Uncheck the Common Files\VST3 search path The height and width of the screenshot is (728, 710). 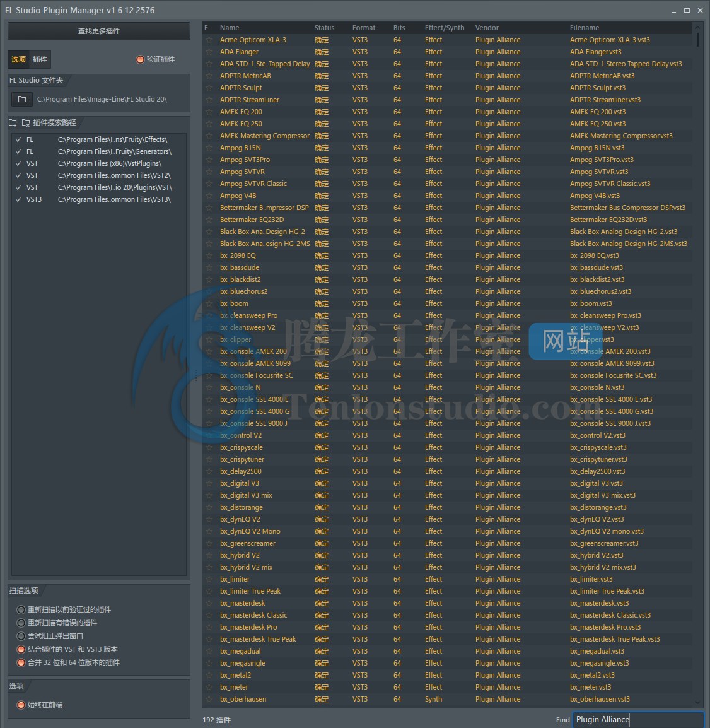click(x=18, y=199)
